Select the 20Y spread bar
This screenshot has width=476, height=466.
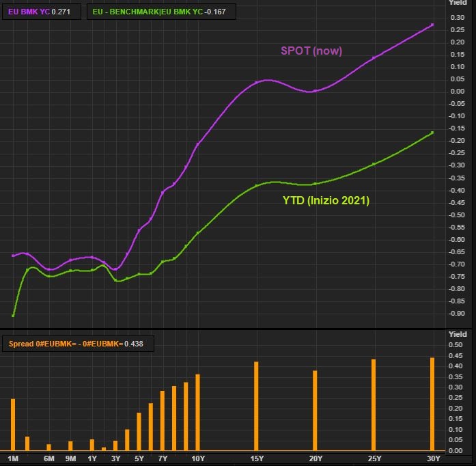pyautogui.click(x=315, y=411)
